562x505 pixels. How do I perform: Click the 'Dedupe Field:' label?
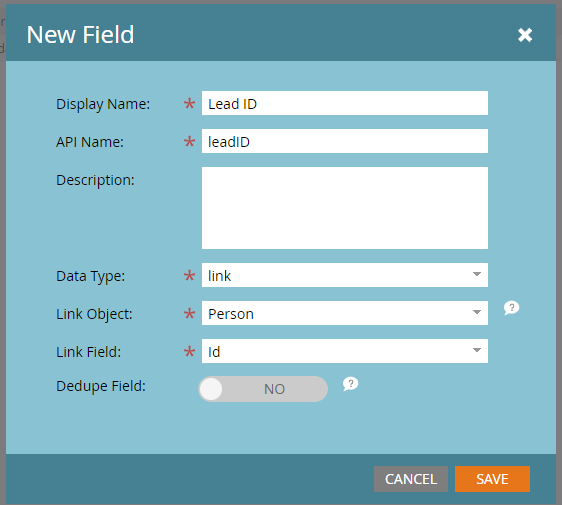(x=101, y=386)
